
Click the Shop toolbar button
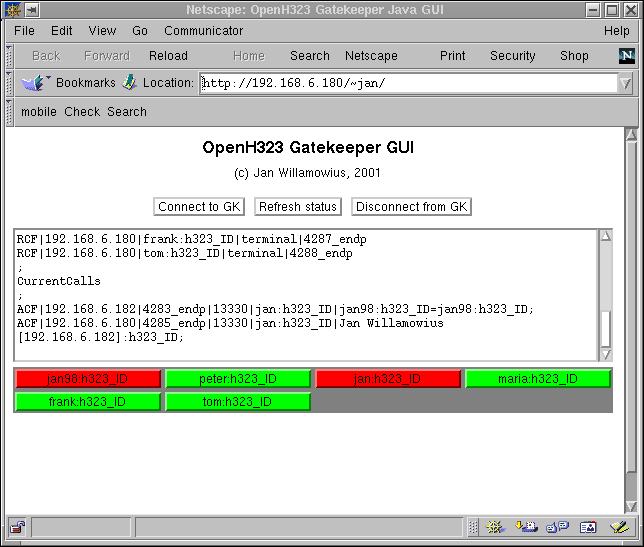point(574,56)
